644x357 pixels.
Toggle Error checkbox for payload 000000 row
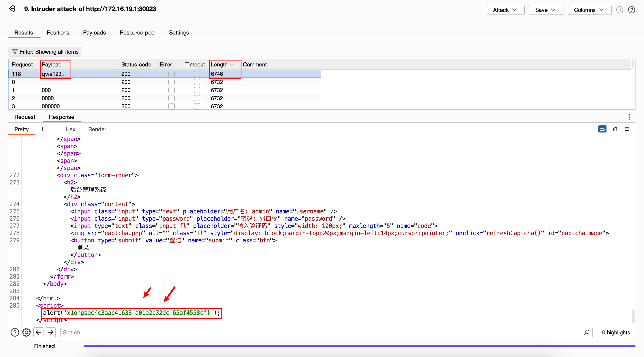tap(172, 106)
